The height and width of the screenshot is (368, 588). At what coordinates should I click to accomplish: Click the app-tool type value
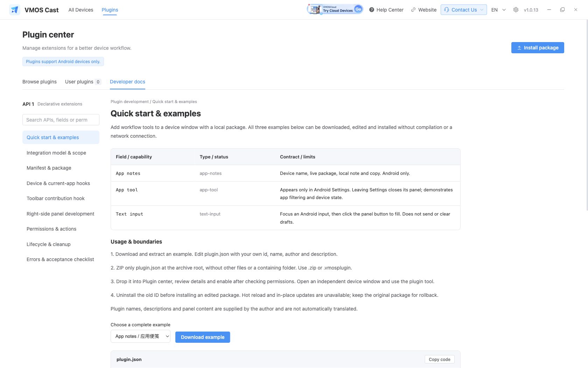click(209, 190)
